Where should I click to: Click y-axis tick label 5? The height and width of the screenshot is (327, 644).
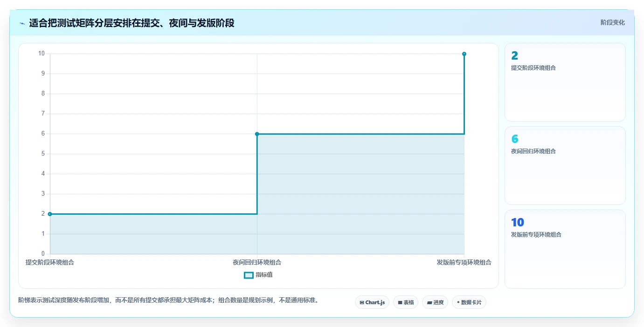click(43, 154)
